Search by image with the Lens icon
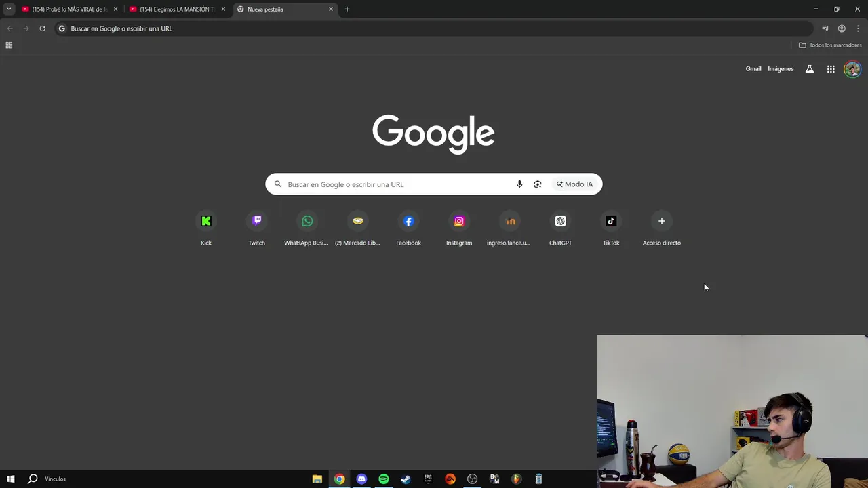The image size is (868, 488). (x=538, y=184)
